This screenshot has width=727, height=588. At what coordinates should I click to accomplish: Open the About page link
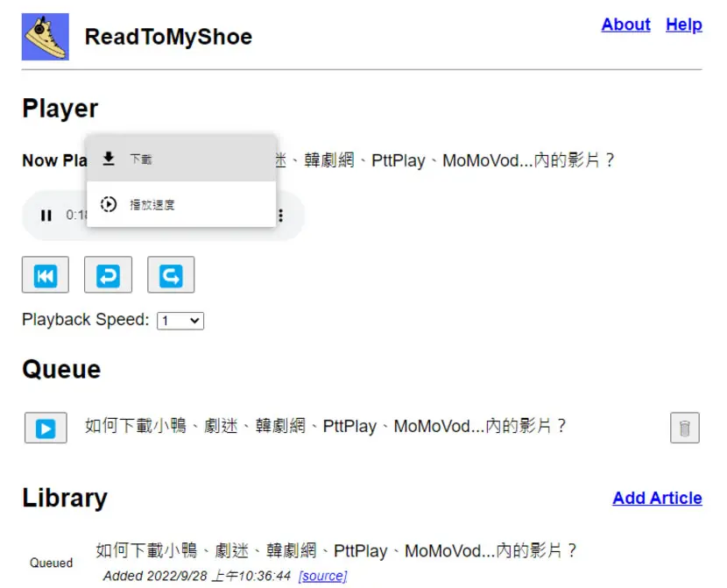pos(626,25)
